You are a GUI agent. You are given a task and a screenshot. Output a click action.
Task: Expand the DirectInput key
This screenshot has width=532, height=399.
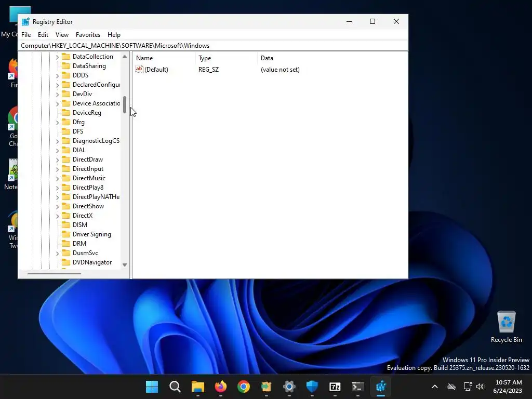pyautogui.click(x=57, y=169)
